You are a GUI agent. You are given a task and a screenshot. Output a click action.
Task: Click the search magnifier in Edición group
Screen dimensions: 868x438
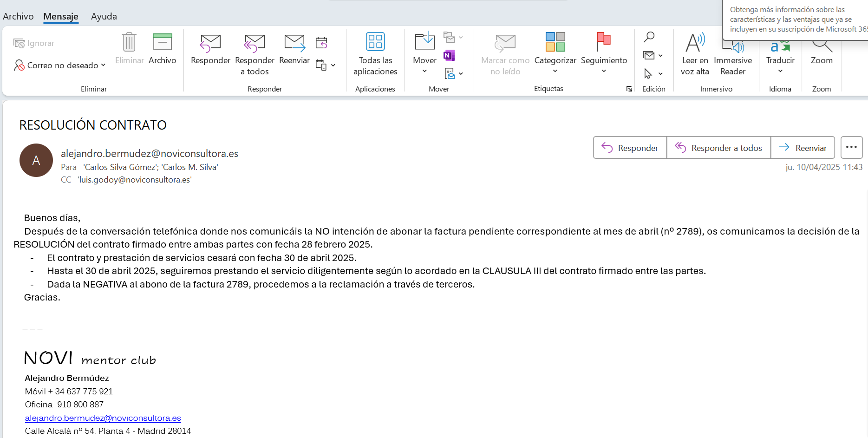coord(649,37)
